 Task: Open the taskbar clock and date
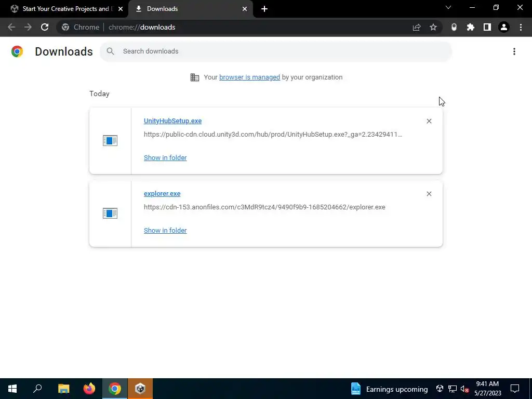(487, 389)
